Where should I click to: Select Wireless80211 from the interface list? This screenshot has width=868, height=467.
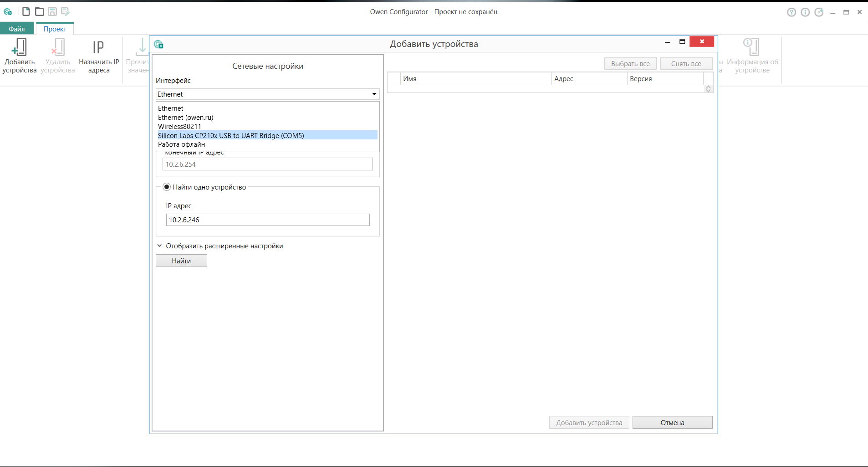tap(179, 126)
